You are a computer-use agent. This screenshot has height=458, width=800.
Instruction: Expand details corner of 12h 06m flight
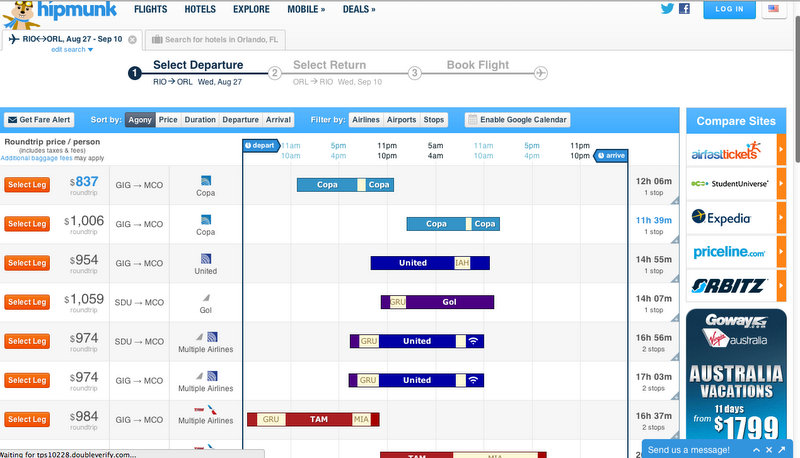click(x=674, y=200)
